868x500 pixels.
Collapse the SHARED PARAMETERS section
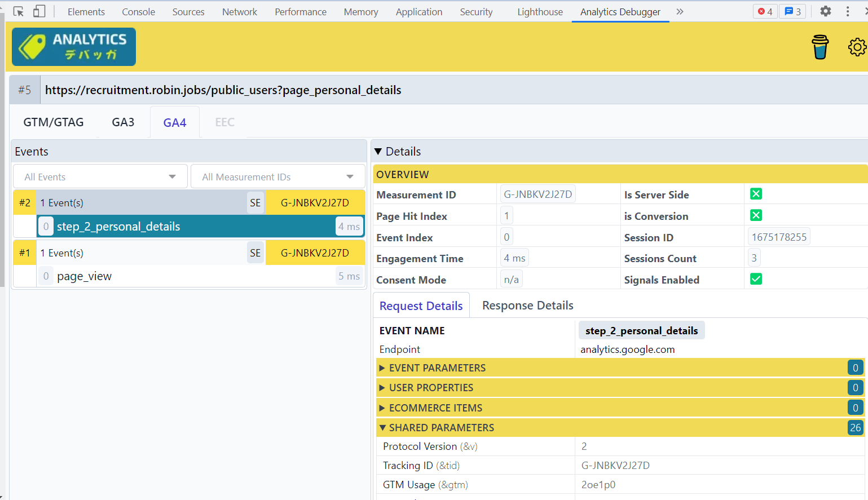click(x=441, y=428)
